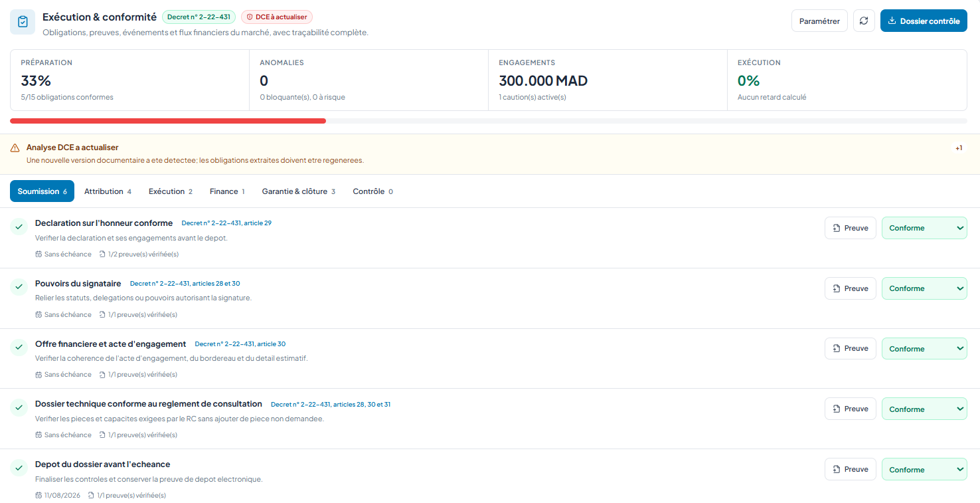Screen dimensions: 980x503
Task: Toggle check circle for Offre financiere
Action: 19,348
